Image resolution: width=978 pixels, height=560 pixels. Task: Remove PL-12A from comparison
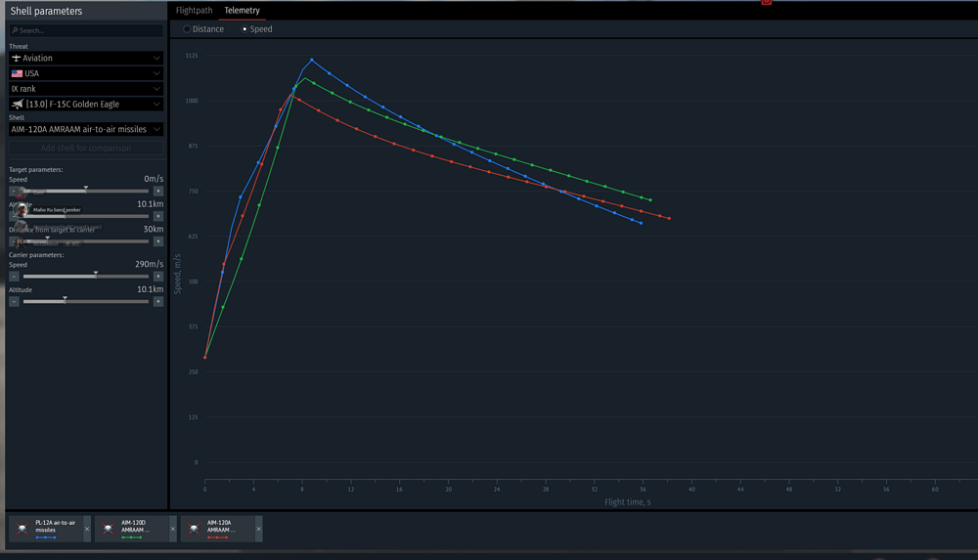[87, 529]
